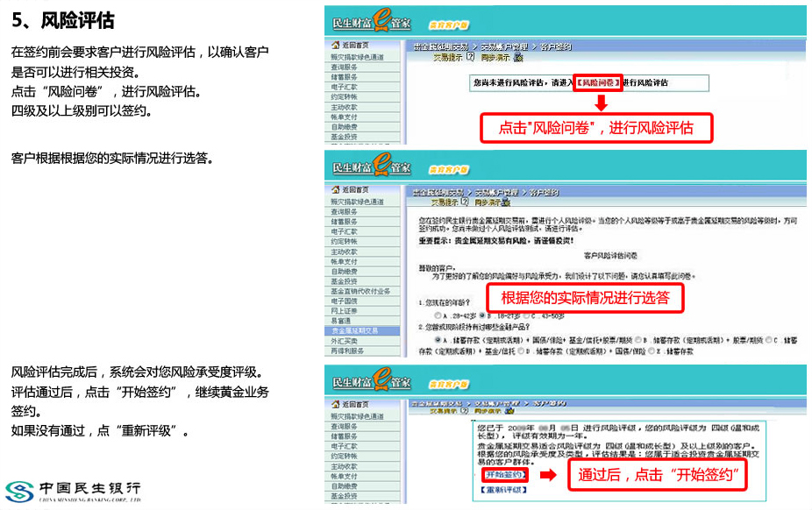The image size is (812, 510).
Task: Click the China Minsheng Bank logo on the slide
Action: pos(73,491)
